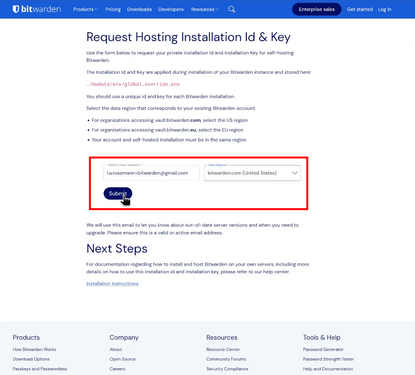Click the Bitwarden shield logo
This screenshot has height=375, width=415.
[16, 9]
